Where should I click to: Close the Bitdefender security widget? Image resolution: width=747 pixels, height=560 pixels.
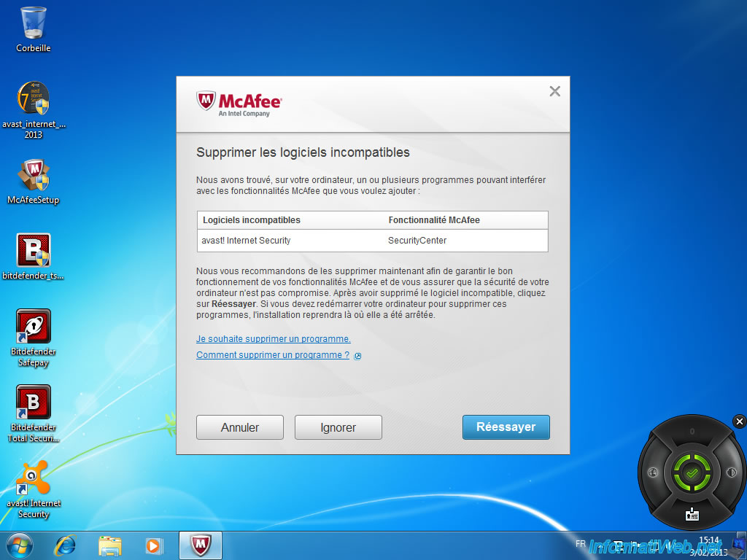pos(740,421)
